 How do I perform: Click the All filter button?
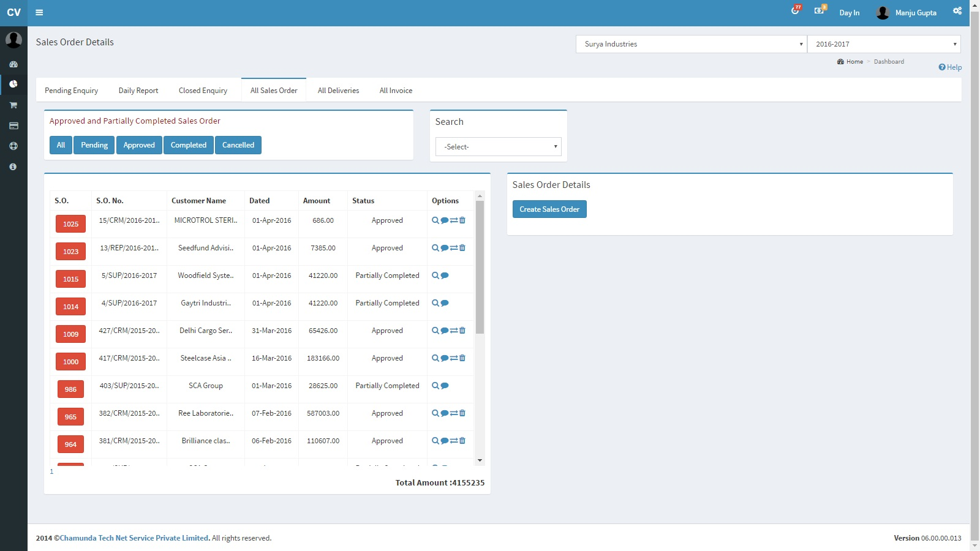point(61,145)
